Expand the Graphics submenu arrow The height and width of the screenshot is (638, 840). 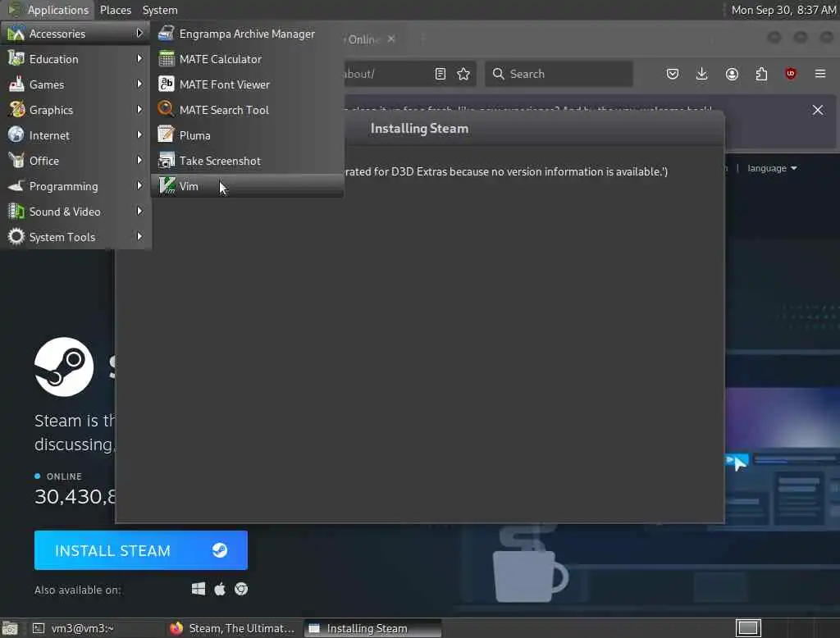coord(139,109)
